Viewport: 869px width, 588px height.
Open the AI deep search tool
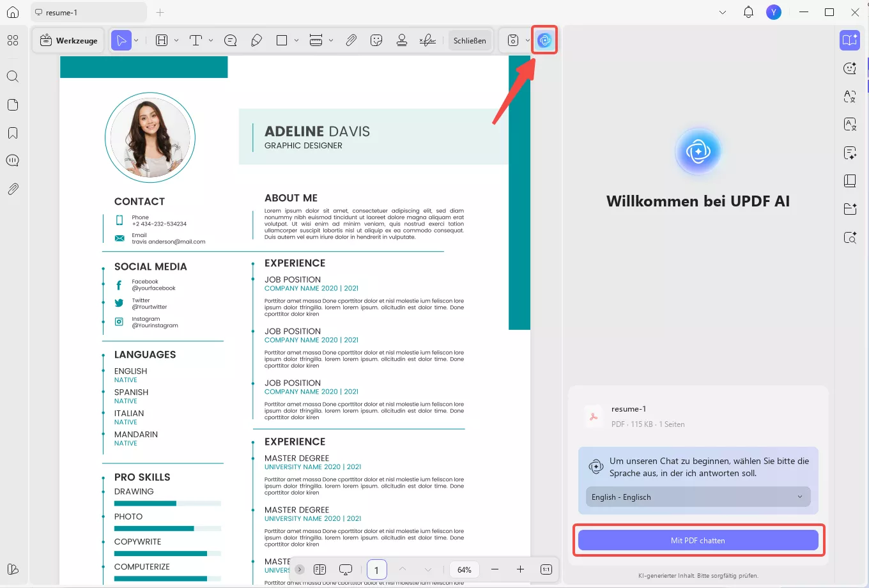point(850,238)
